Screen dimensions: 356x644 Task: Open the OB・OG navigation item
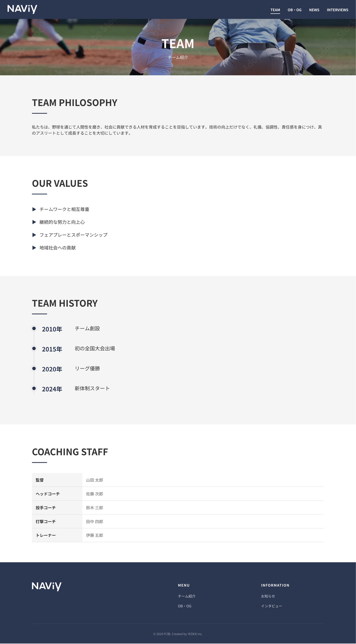pyautogui.click(x=294, y=10)
